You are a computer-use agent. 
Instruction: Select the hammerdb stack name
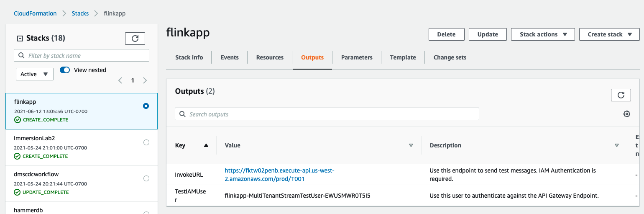click(28, 210)
